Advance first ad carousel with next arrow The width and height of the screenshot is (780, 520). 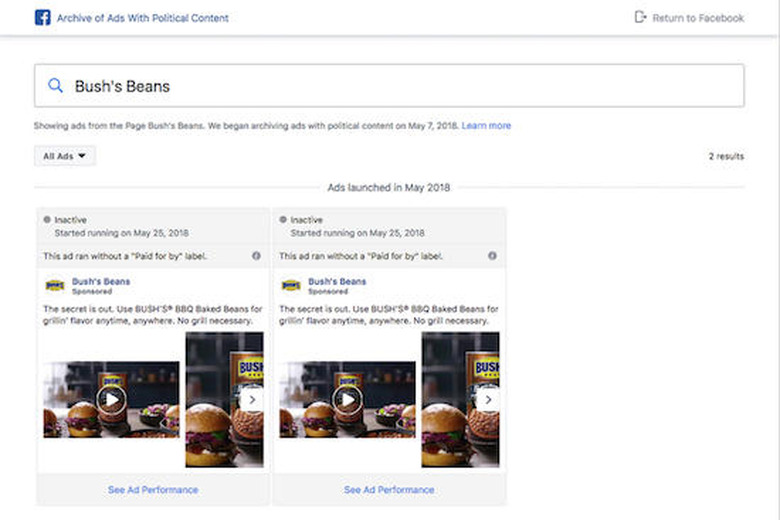[252, 400]
